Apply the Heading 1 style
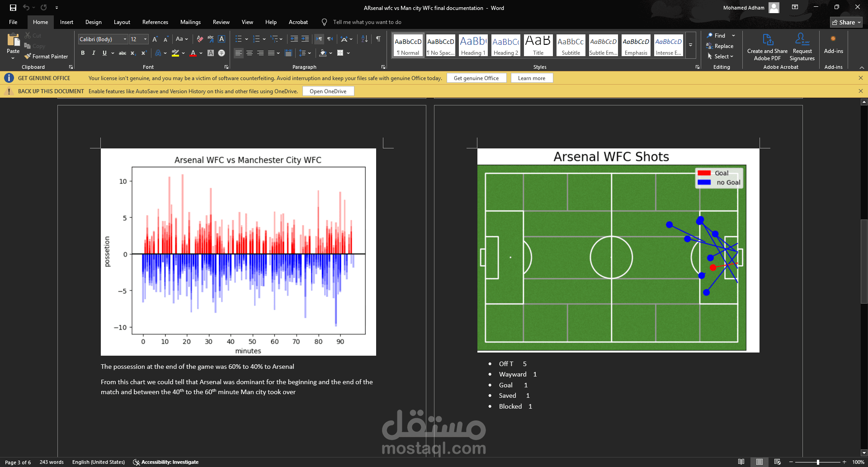This screenshot has width=868, height=467. pyautogui.click(x=473, y=45)
